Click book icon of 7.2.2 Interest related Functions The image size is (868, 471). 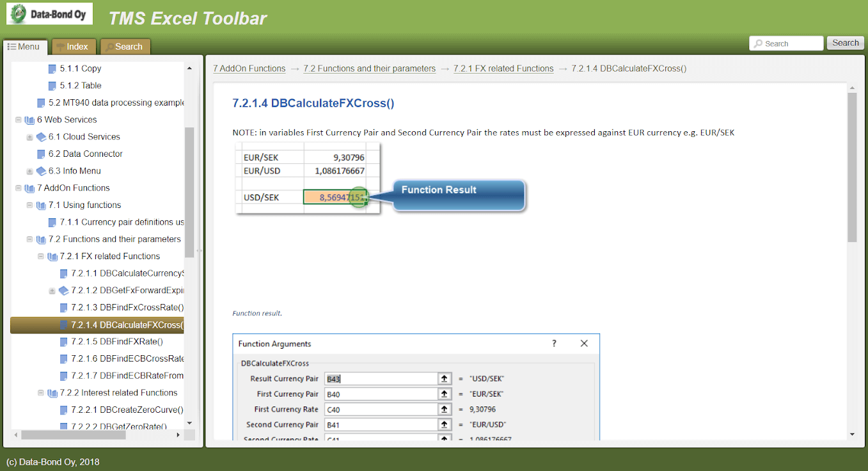pos(52,393)
